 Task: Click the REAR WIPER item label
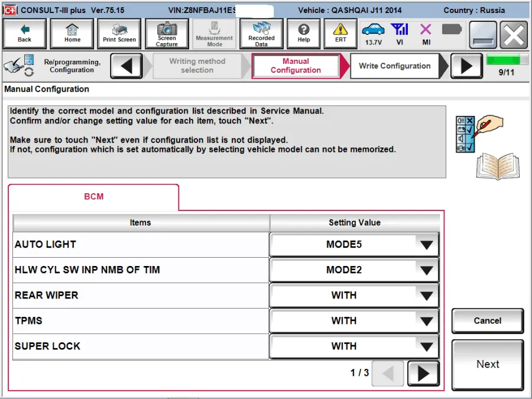[x=47, y=295]
